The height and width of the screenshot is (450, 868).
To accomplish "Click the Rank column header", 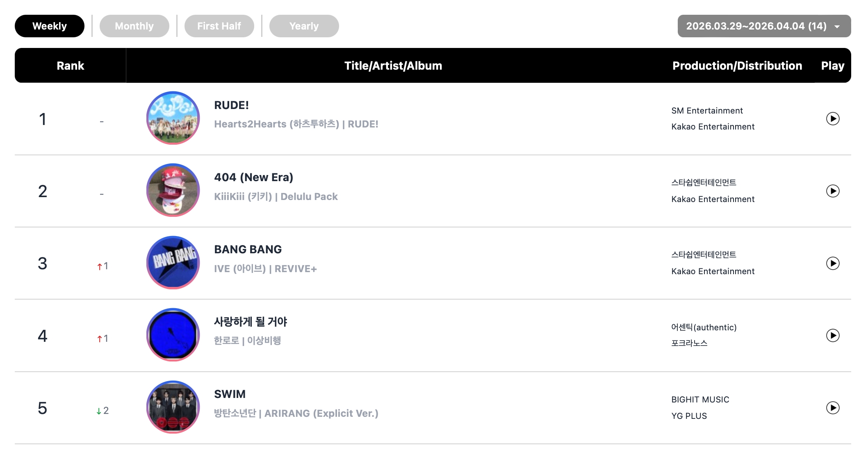I will pyautogui.click(x=70, y=66).
